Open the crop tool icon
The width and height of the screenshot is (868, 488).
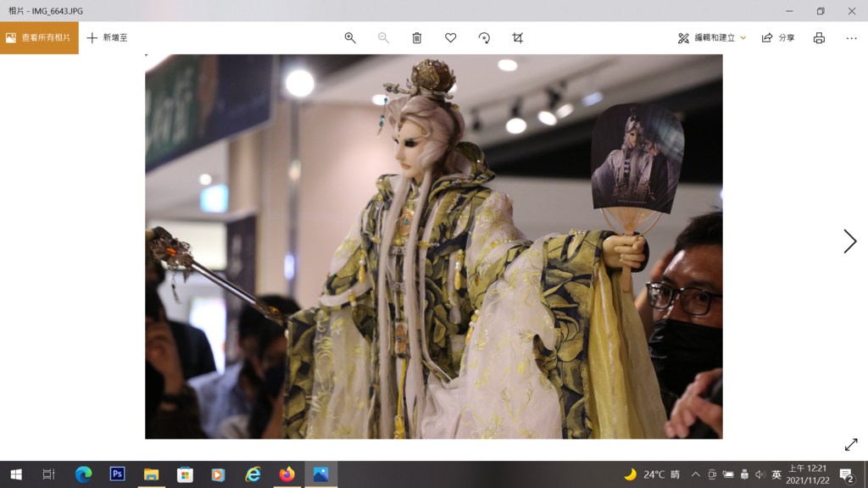tap(518, 37)
